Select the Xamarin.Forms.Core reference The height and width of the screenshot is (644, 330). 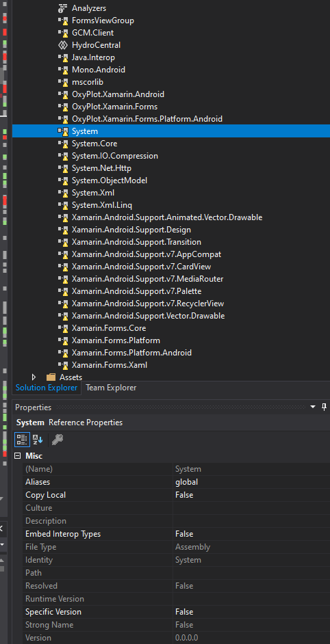[109, 328]
